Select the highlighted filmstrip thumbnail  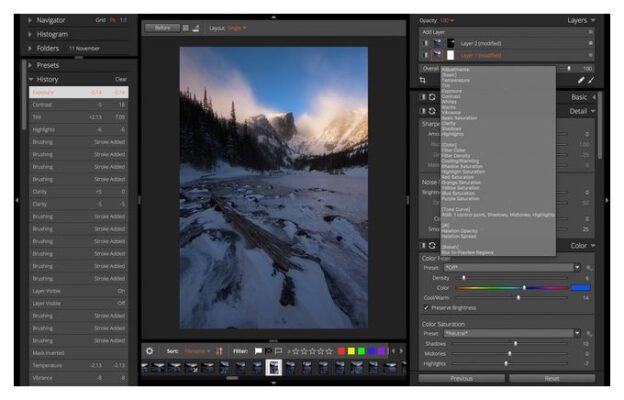274,368
